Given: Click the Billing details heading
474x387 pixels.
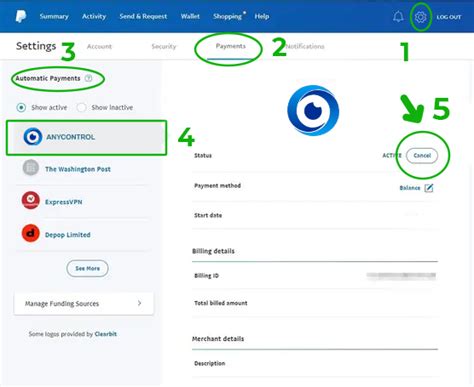Looking at the screenshot, I should tap(213, 251).
